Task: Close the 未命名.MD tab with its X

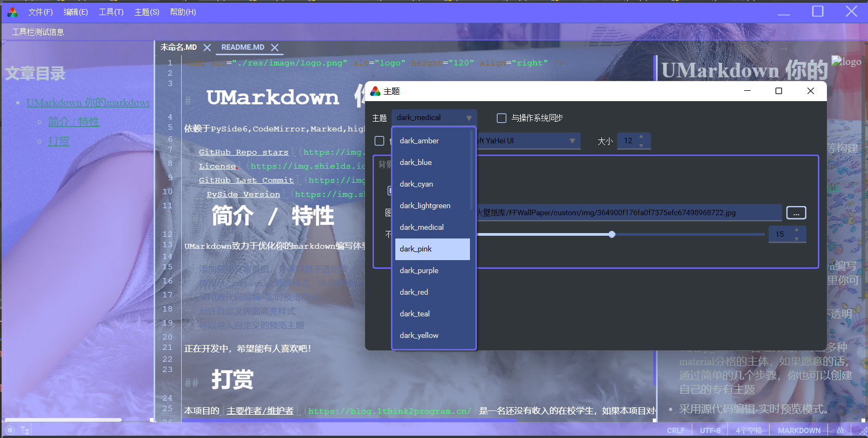Action: (207, 48)
